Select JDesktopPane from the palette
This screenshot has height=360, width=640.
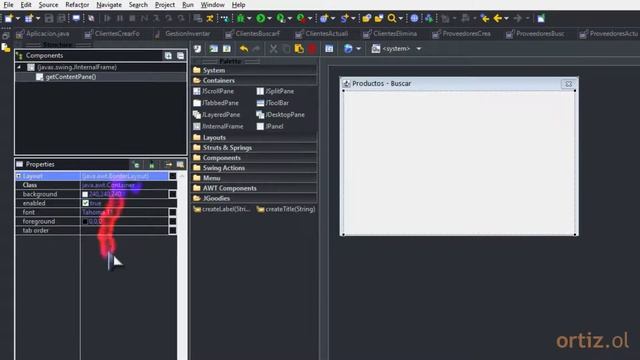coord(281,115)
